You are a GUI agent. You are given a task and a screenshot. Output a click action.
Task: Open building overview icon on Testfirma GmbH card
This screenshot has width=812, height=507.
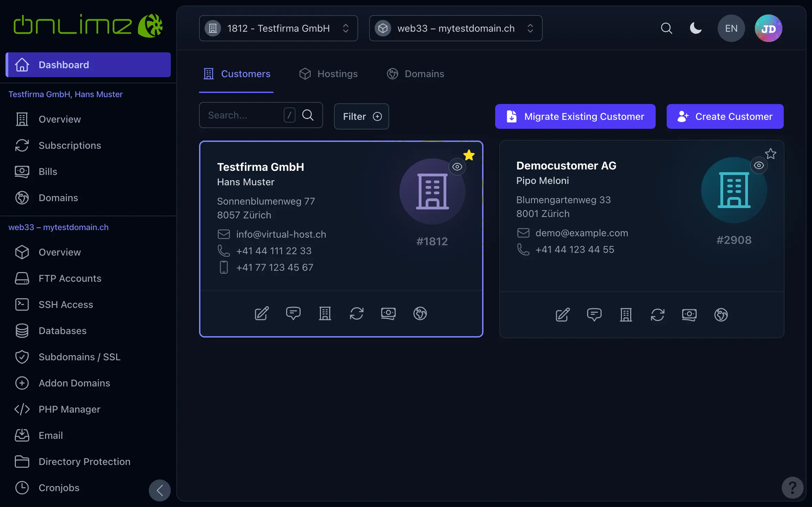tap(325, 313)
